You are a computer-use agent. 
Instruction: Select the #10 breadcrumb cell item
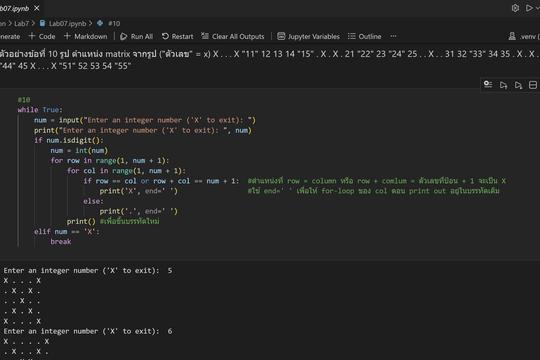(x=114, y=23)
